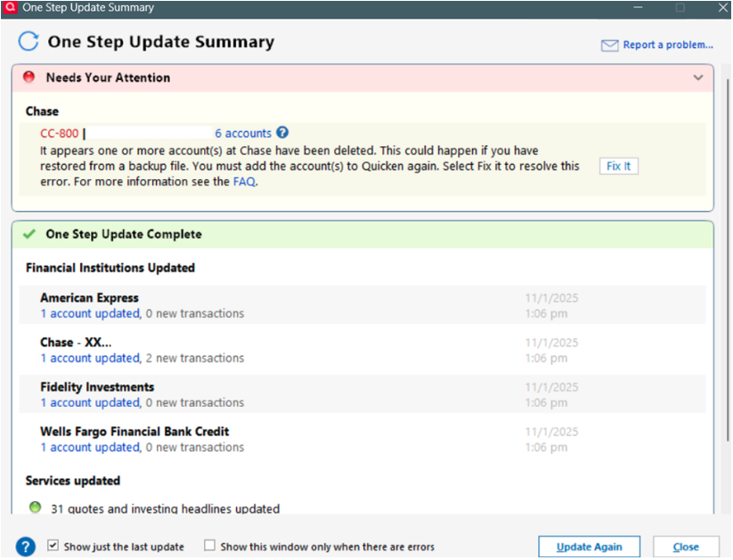
Task: Open Chase 1 account updated link
Action: click(x=90, y=358)
